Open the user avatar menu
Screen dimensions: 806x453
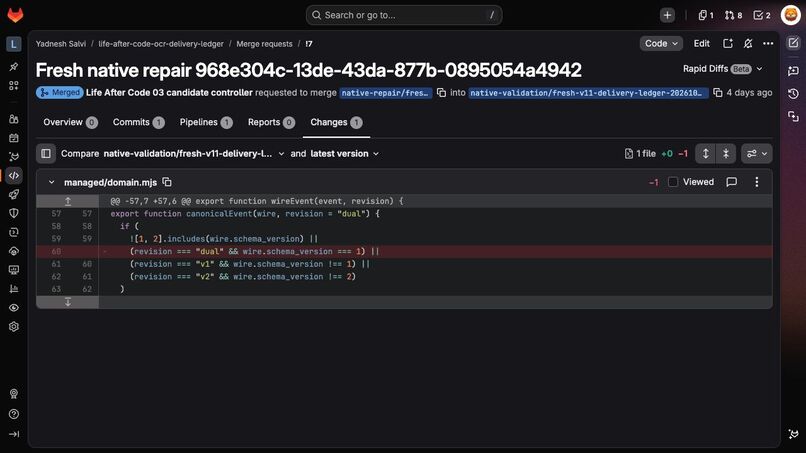(x=791, y=15)
